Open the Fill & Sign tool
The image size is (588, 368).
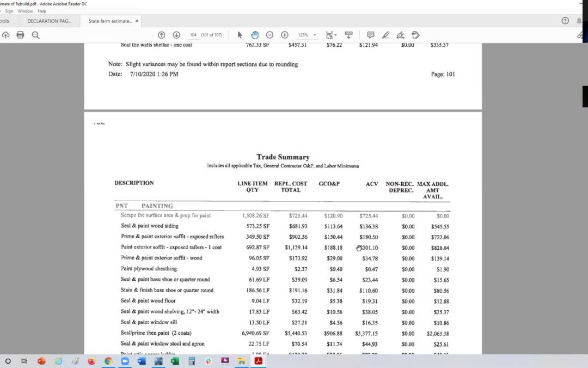(x=401, y=35)
